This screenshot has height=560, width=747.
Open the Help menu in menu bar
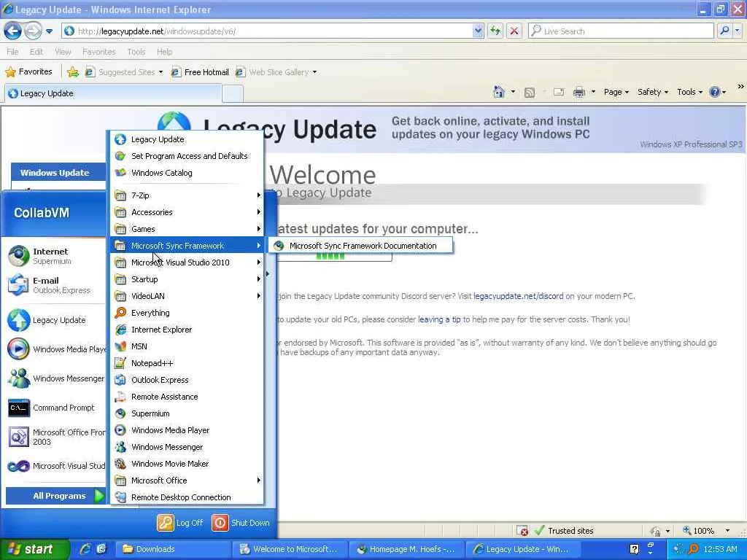click(x=164, y=52)
